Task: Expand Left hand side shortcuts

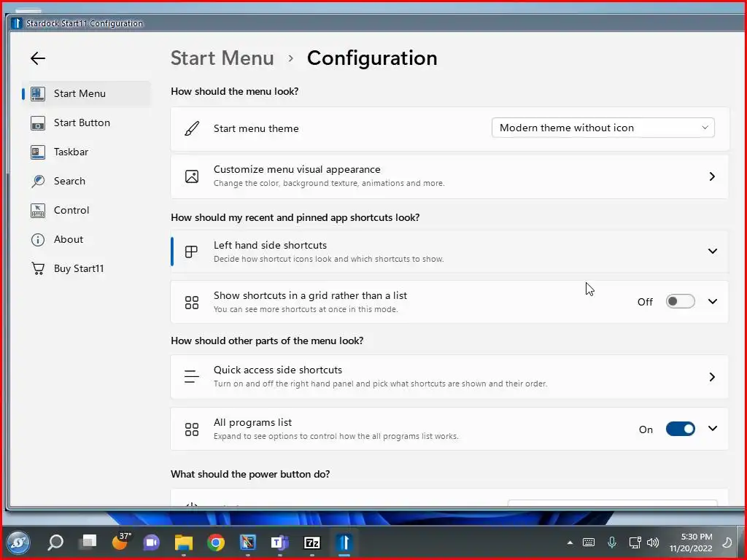Action: click(449, 252)
